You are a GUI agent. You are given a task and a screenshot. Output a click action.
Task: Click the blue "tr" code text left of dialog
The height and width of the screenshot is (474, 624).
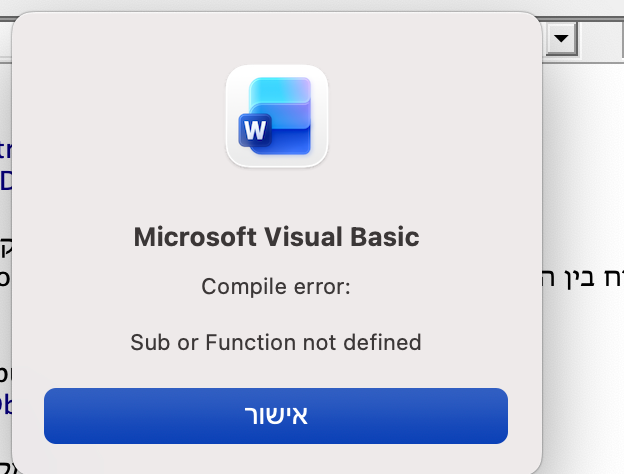(x=5, y=150)
